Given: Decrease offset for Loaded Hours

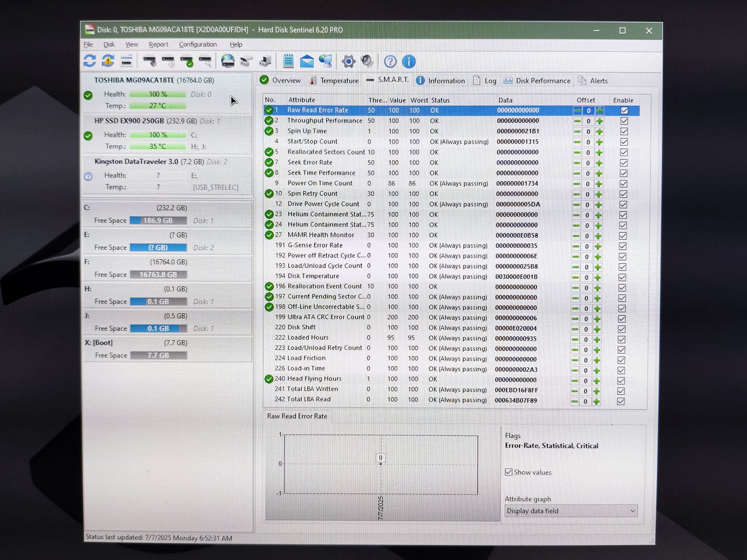Looking at the screenshot, I should point(575,340).
